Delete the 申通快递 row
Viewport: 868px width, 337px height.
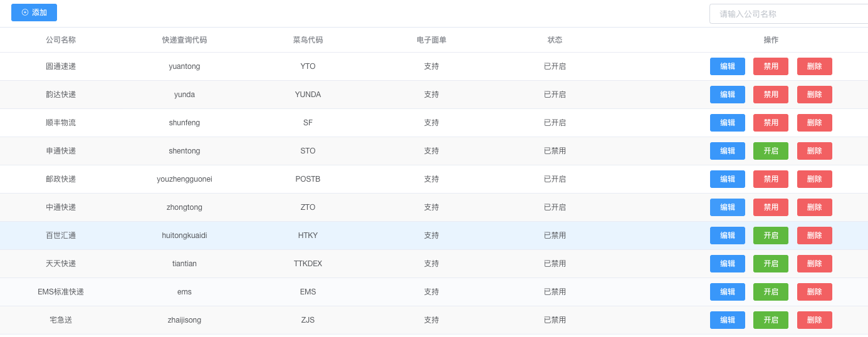pyautogui.click(x=814, y=151)
